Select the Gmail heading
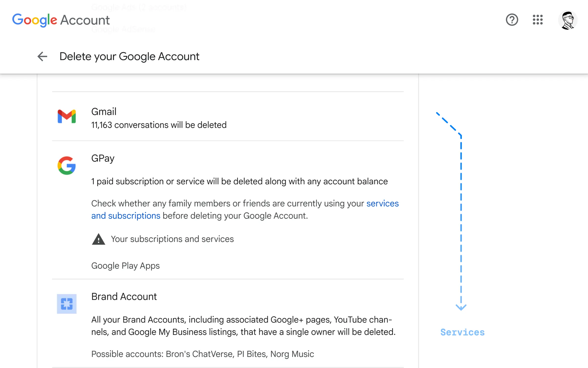The height and width of the screenshot is (368, 588). 104,112
